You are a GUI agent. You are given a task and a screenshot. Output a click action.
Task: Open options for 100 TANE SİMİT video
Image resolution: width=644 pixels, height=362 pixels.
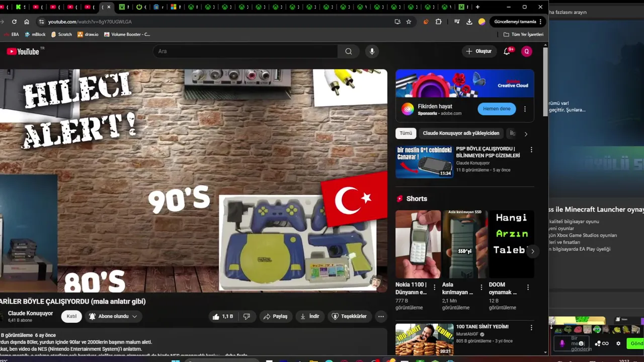[531, 328]
